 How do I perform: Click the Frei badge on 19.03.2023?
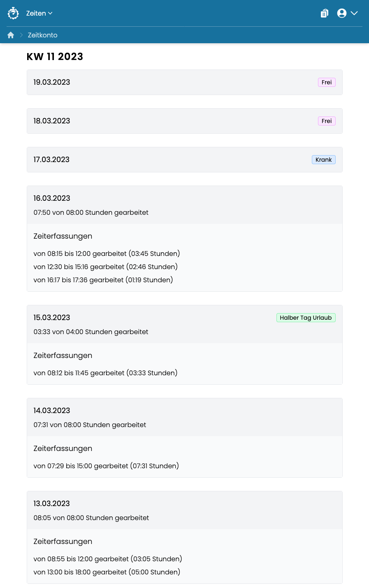(x=327, y=82)
